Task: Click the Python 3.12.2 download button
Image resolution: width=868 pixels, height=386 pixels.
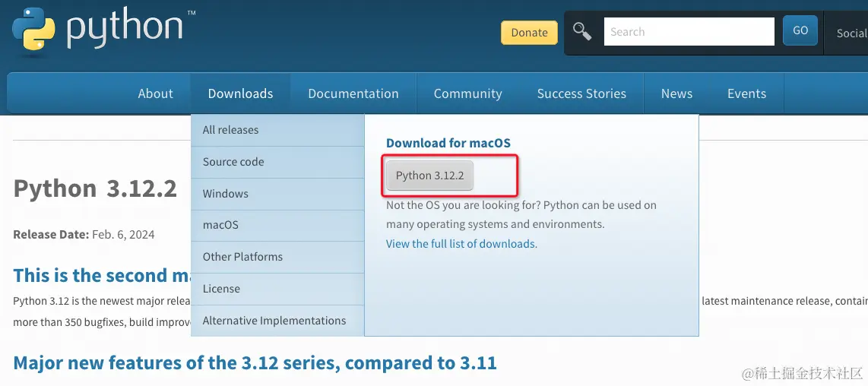Action: tap(429, 176)
